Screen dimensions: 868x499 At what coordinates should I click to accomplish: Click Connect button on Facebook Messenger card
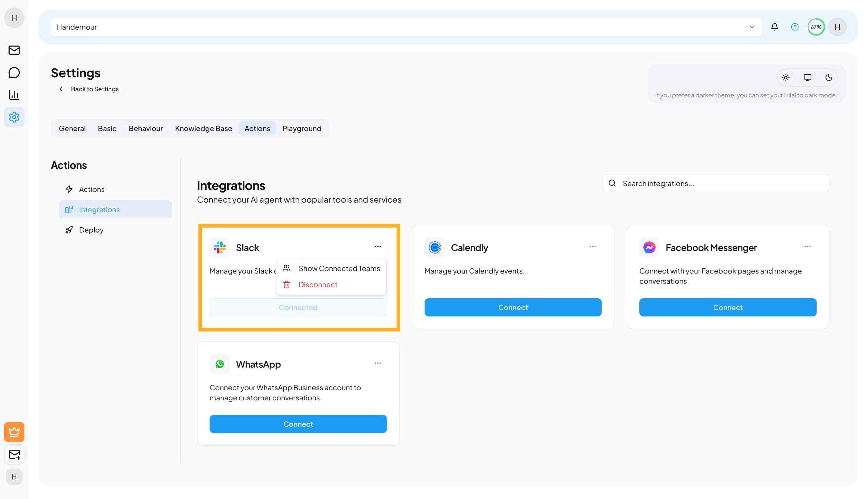pos(727,307)
